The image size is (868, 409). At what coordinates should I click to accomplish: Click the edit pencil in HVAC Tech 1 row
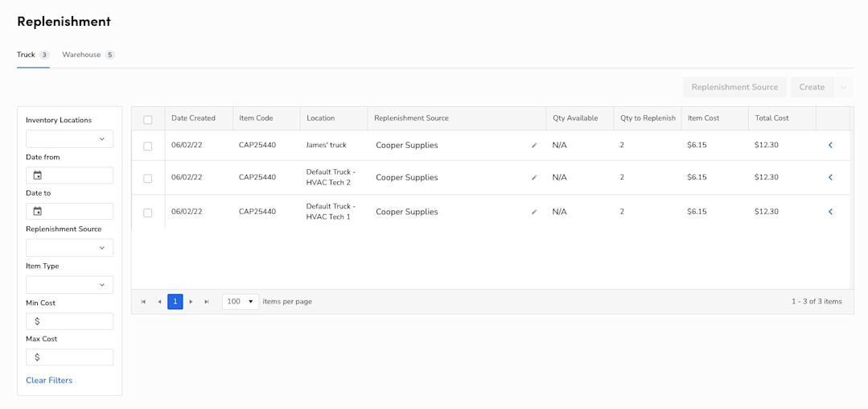[534, 212]
